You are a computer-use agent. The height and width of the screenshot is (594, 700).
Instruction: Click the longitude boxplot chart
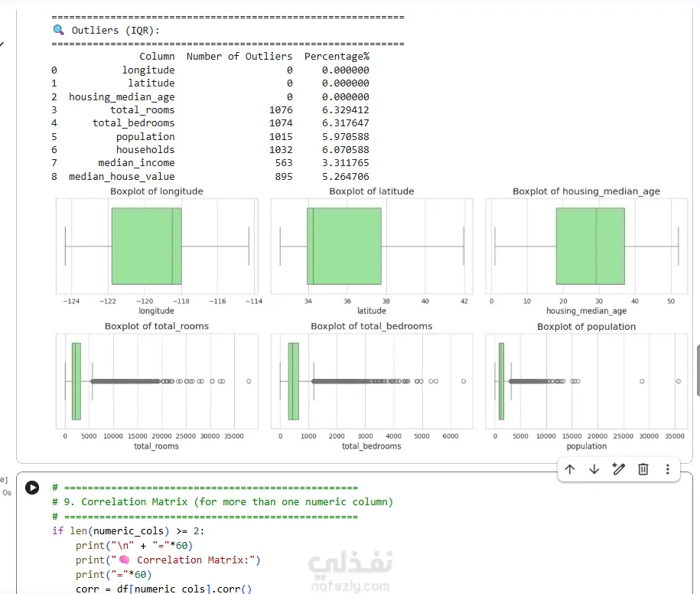[157, 246]
